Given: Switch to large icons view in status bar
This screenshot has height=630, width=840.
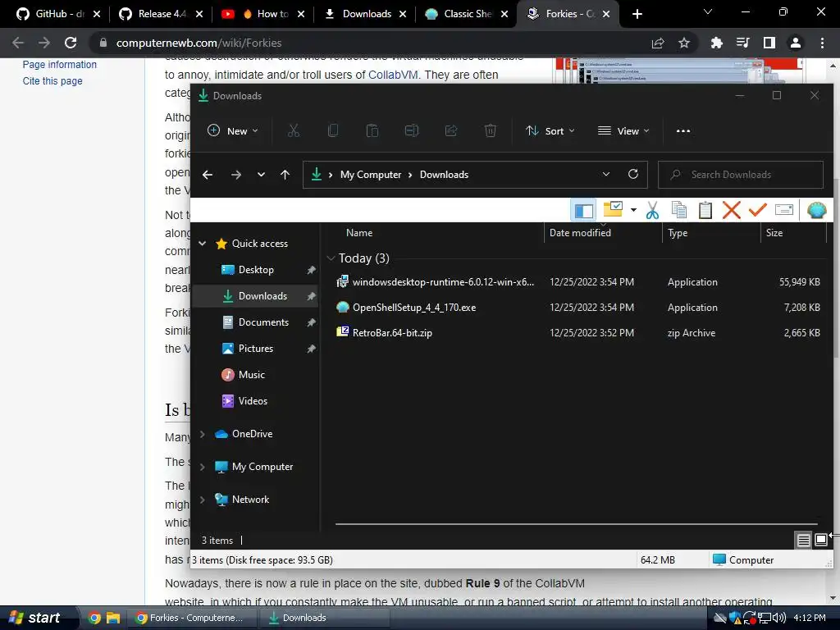Looking at the screenshot, I should 820,540.
